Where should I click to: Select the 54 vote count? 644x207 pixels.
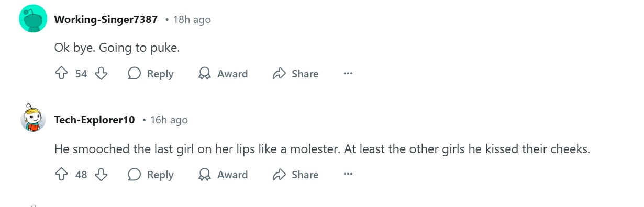pos(81,74)
